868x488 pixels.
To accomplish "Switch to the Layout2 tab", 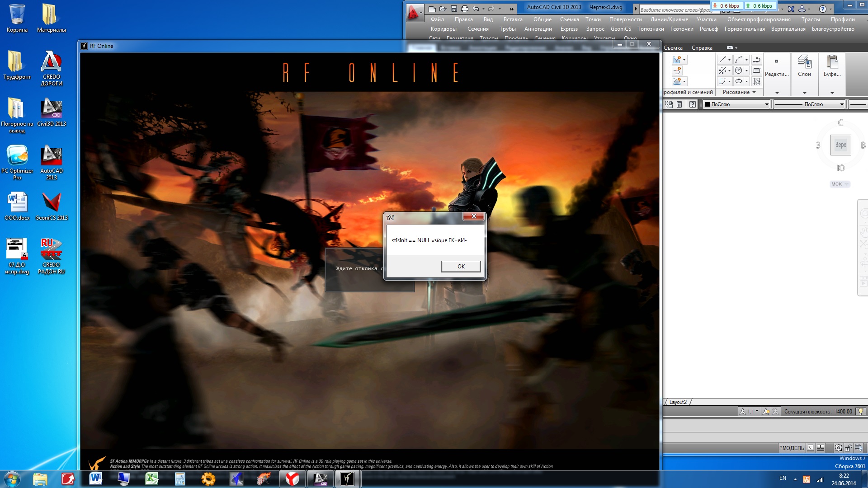I will click(678, 402).
